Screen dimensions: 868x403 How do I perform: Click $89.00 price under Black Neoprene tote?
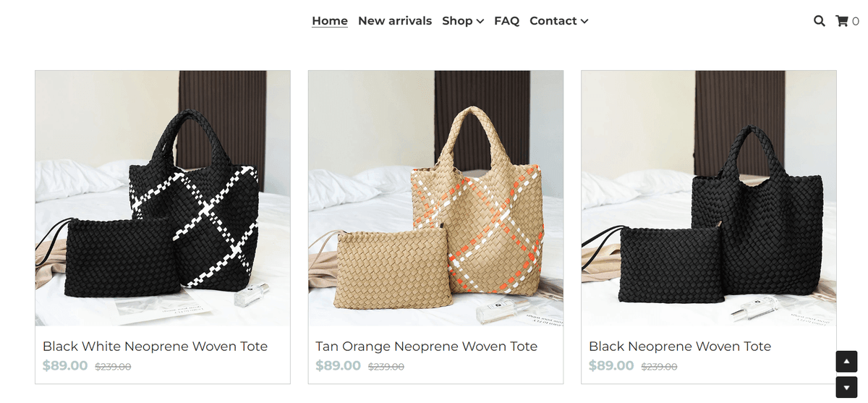pyautogui.click(x=611, y=366)
